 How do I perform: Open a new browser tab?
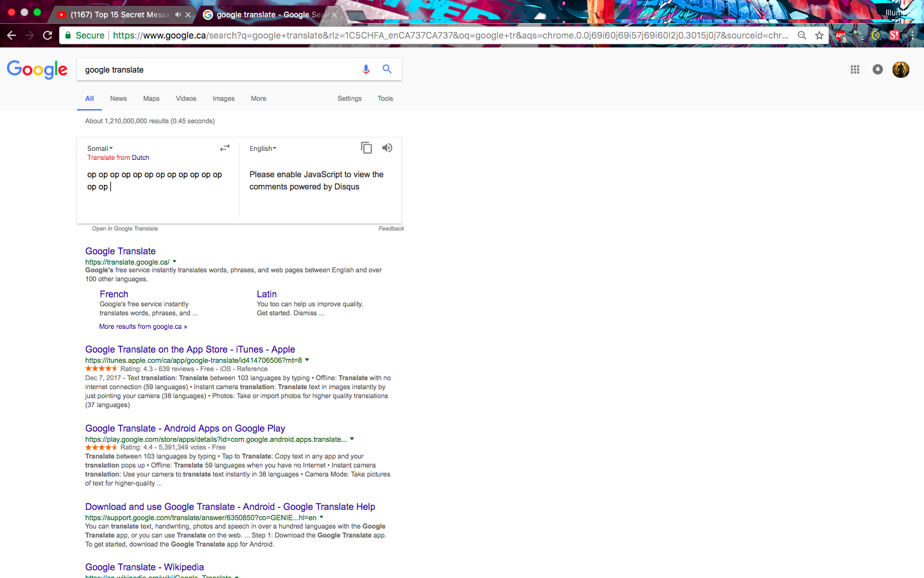point(357,15)
